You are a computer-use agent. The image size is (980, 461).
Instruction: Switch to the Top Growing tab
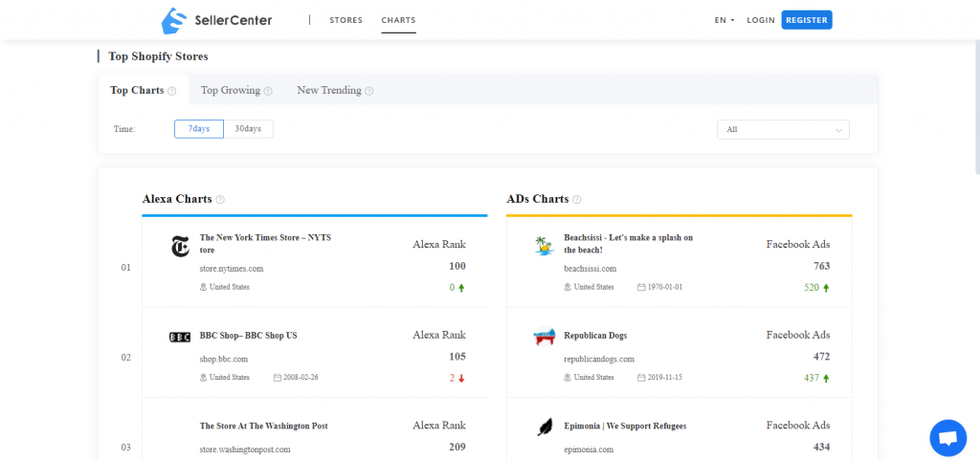(236, 91)
